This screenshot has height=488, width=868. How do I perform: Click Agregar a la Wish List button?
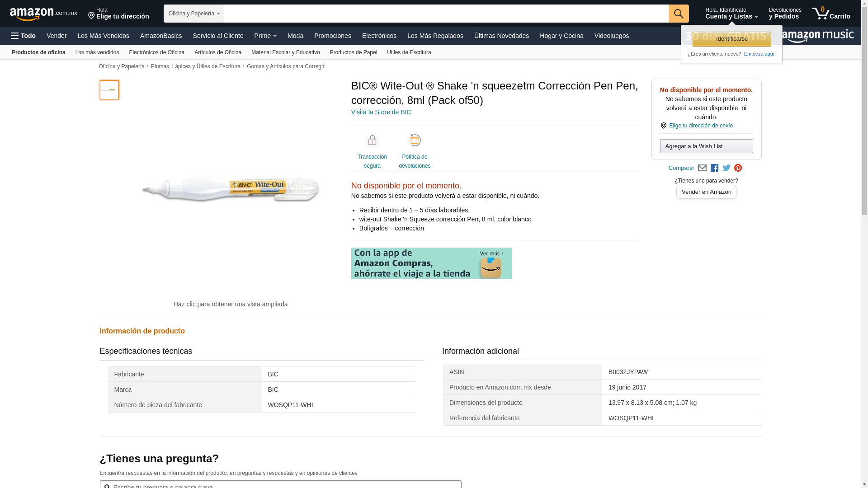(x=706, y=146)
